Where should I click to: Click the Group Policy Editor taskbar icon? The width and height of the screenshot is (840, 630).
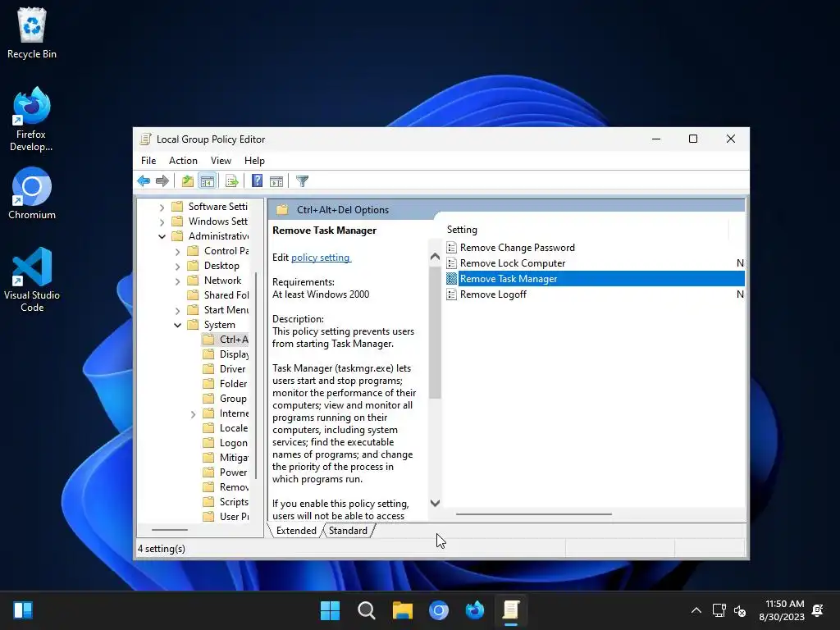[x=511, y=610]
